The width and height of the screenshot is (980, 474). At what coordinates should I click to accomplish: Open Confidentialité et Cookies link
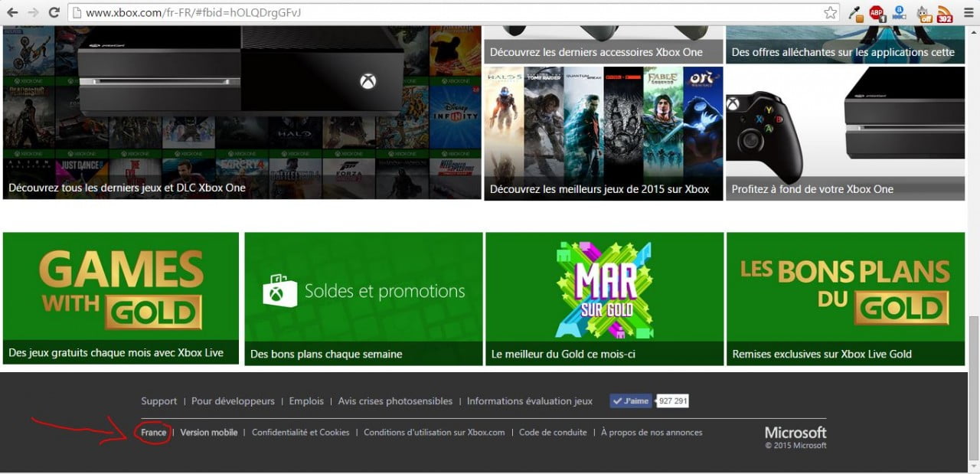[301, 433]
